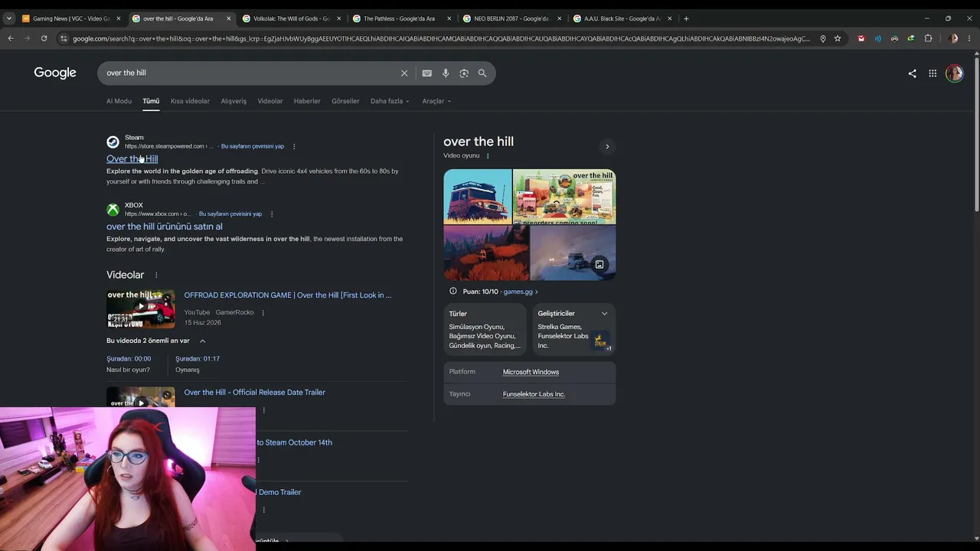Open the Google apps grid

tap(933, 73)
